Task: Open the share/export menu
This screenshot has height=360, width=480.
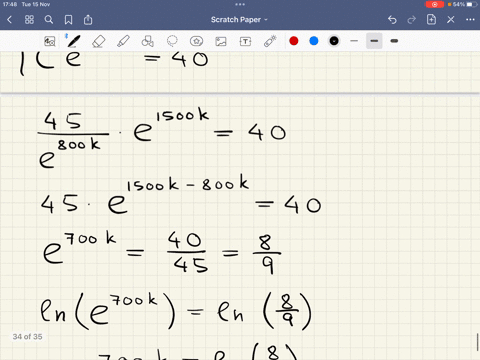Action: point(88,20)
